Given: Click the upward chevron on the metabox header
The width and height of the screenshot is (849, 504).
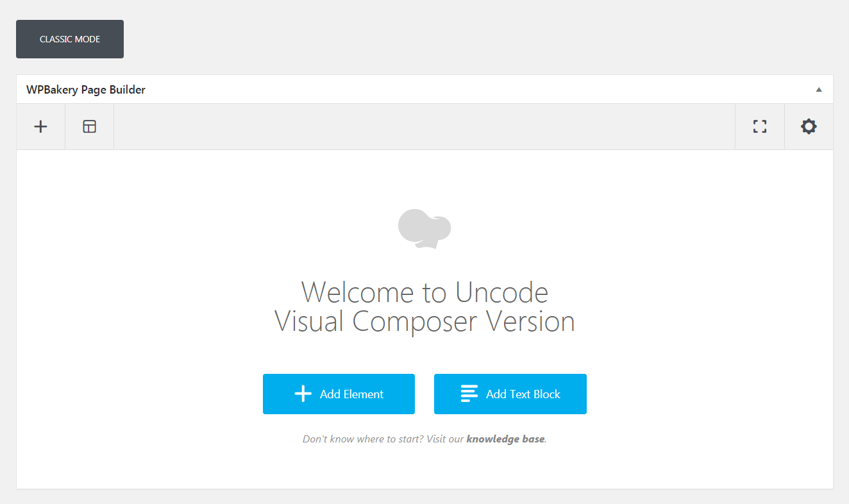Looking at the screenshot, I should pos(818,89).
